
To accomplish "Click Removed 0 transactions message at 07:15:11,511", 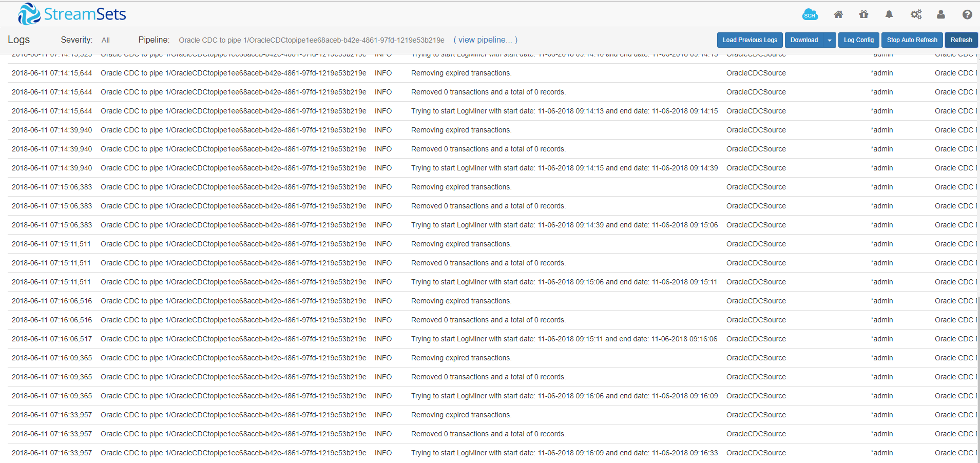I will point(488,263).
